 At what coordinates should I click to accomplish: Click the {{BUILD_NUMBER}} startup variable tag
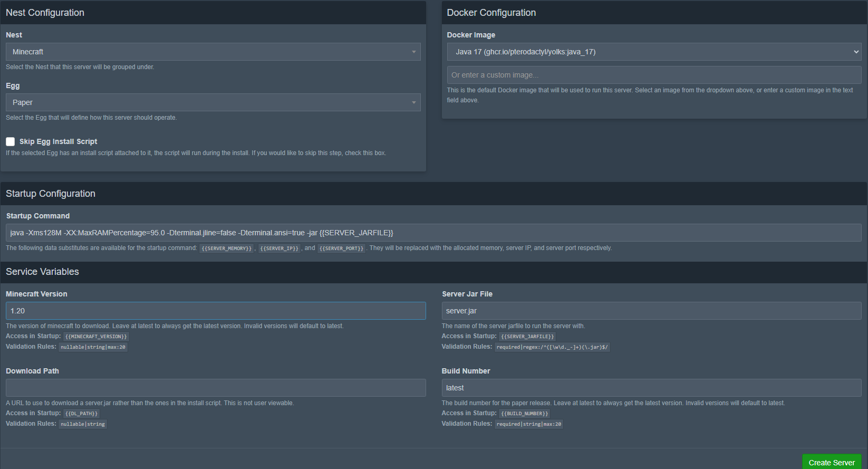(524, 414)
